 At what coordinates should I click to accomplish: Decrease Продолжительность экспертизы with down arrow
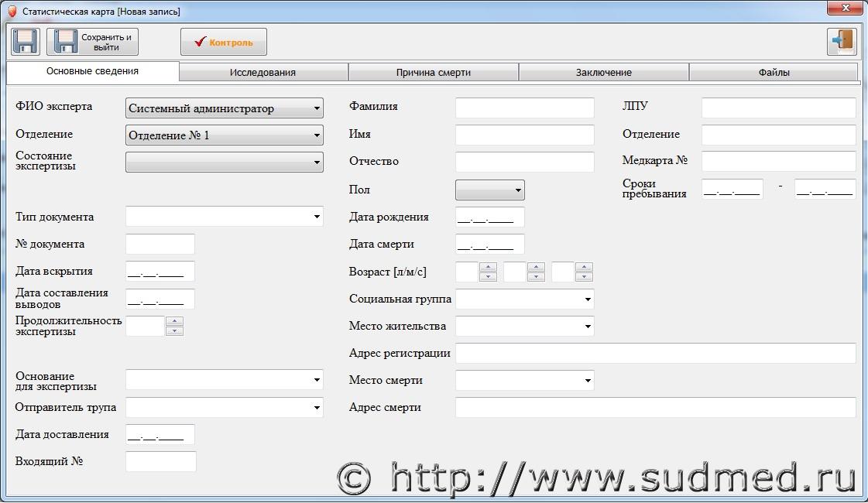pyautogui.click(x=175, y=331)
